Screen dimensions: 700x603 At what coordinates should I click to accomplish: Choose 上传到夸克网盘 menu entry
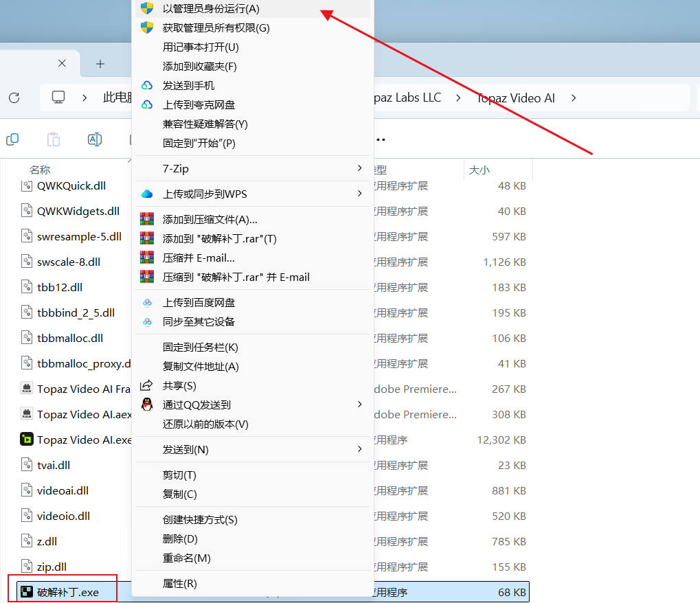252,104
